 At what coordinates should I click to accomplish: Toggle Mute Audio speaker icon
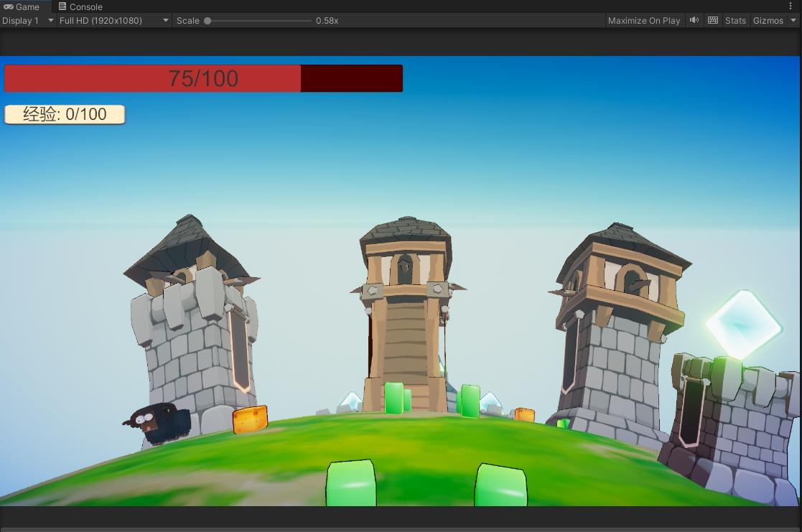pyautogui.click(x=694, y=20)
